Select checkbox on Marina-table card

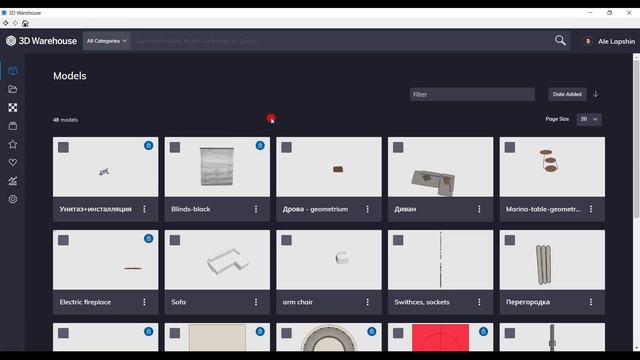(x=510, y=147)
